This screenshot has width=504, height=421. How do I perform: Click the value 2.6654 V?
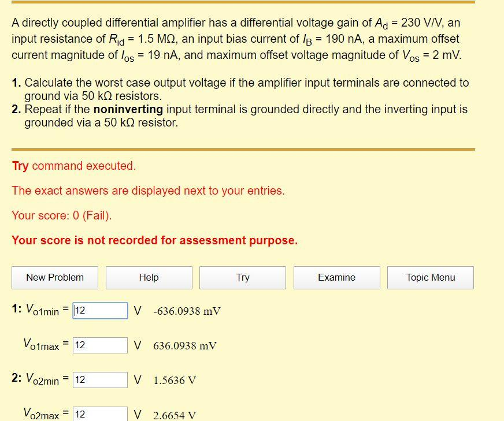pyautogui.click(x=175, y=415)
